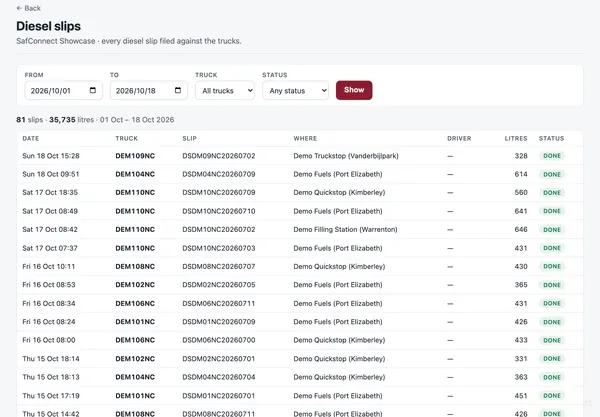Click the DONE badge for slip DSDM09NC20260702
This screenshot has width=600, height=417.
point(552,156)
